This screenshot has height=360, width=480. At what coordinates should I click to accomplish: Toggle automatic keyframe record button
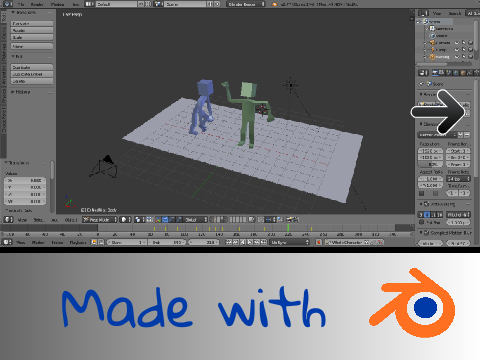(x=319, y=242)
